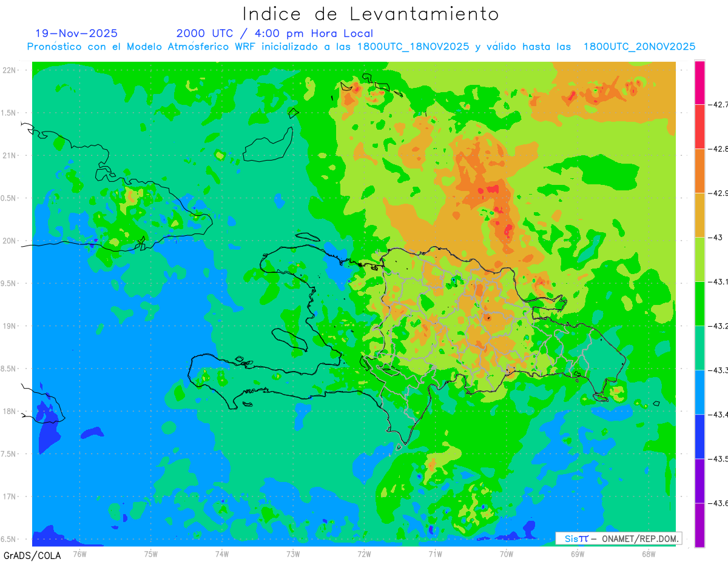Click the '17N' latitude label

[10, 497]
